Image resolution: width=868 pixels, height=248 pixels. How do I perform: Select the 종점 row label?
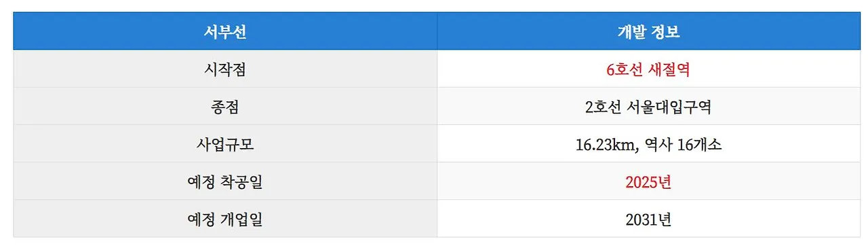pos(224,107)
